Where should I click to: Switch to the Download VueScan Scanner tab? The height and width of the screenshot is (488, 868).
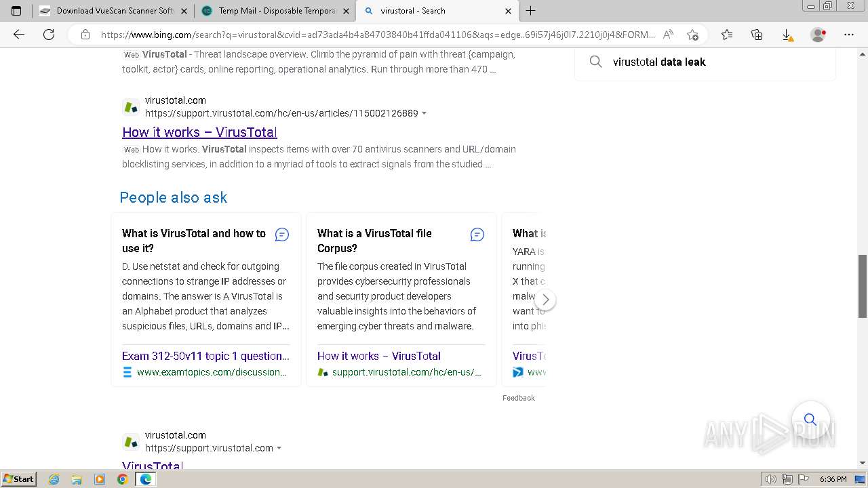(113, 11)
